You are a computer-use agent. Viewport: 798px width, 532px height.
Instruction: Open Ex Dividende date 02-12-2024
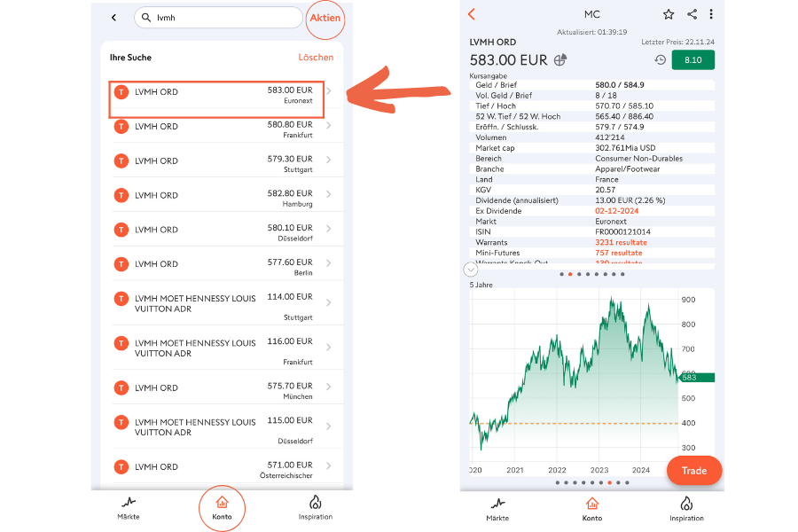(x=616, y=211)
